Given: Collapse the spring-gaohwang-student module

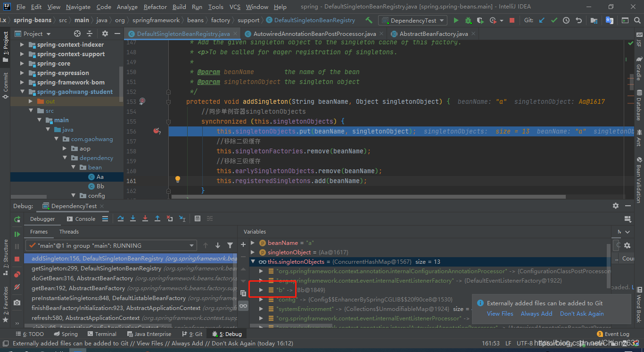Looking at the screenshot, I should [22, 92].
